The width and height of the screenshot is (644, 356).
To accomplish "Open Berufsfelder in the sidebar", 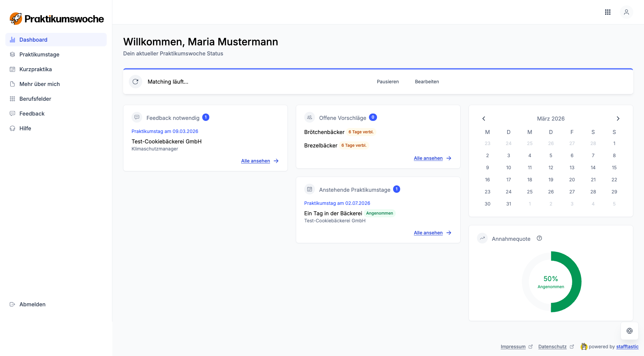I will [x=35, y=99].
